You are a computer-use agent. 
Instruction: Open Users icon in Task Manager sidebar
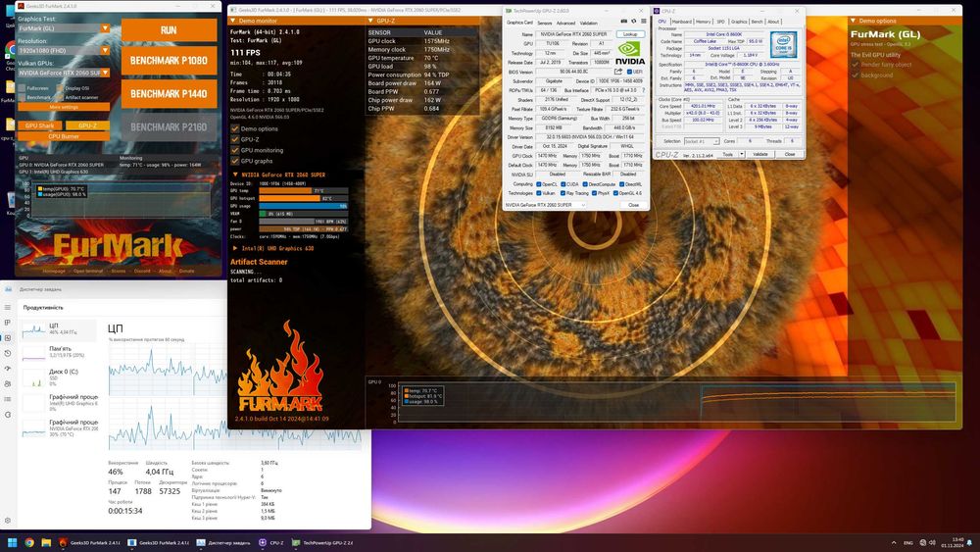click(8, 383)
